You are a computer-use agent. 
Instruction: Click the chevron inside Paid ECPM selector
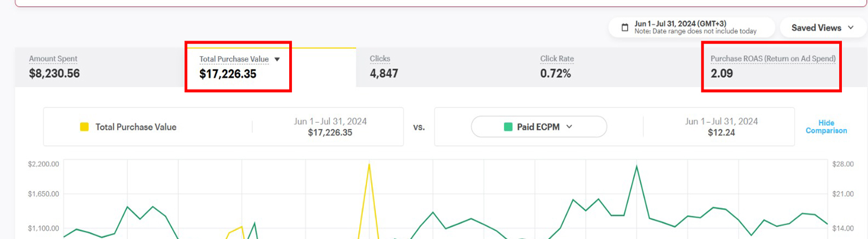pyautogui.click(x=569, y=127)
